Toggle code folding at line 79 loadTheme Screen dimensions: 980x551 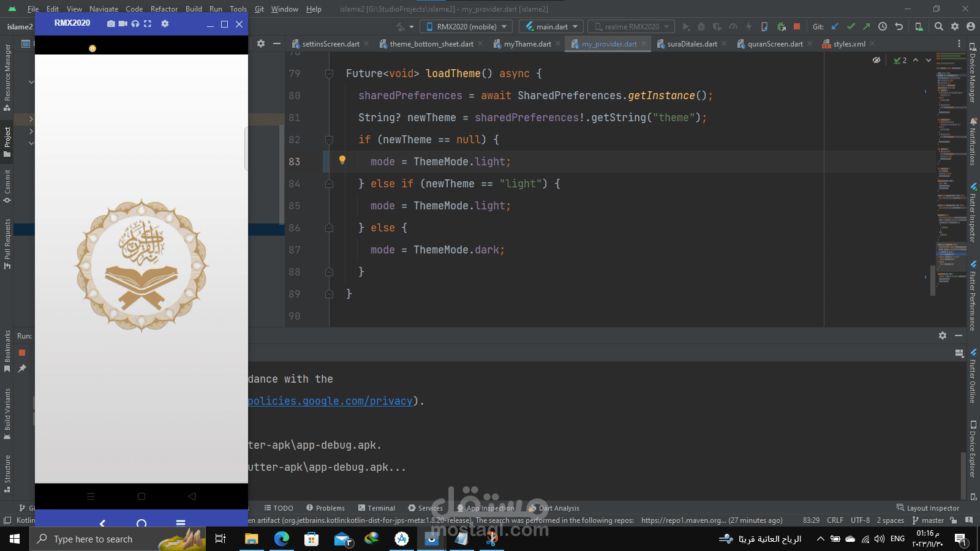point(329,73)
